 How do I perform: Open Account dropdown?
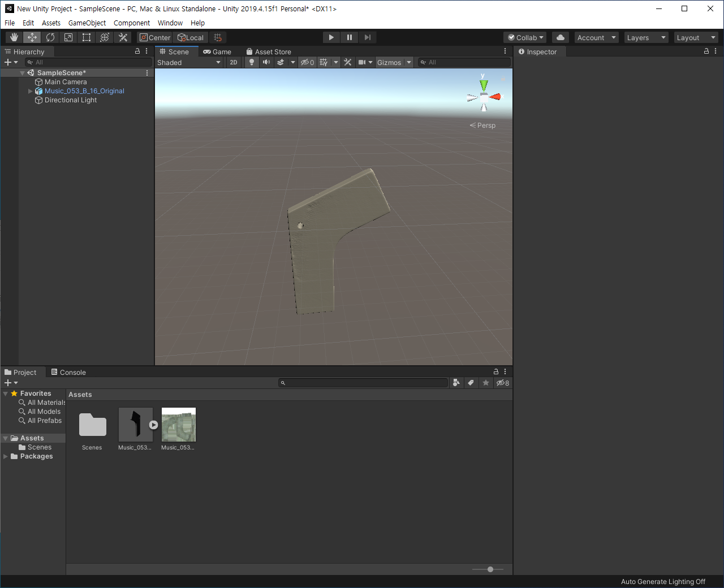[x=596, y=37]
